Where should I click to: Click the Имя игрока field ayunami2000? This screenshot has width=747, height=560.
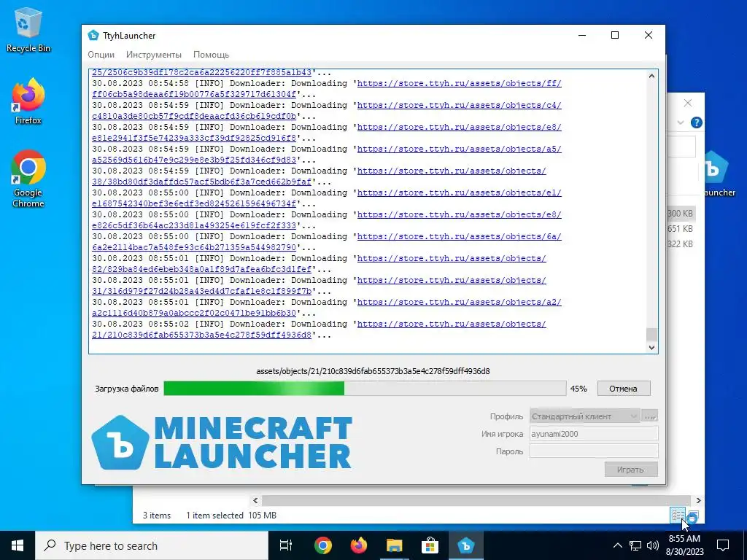point(594,434)
